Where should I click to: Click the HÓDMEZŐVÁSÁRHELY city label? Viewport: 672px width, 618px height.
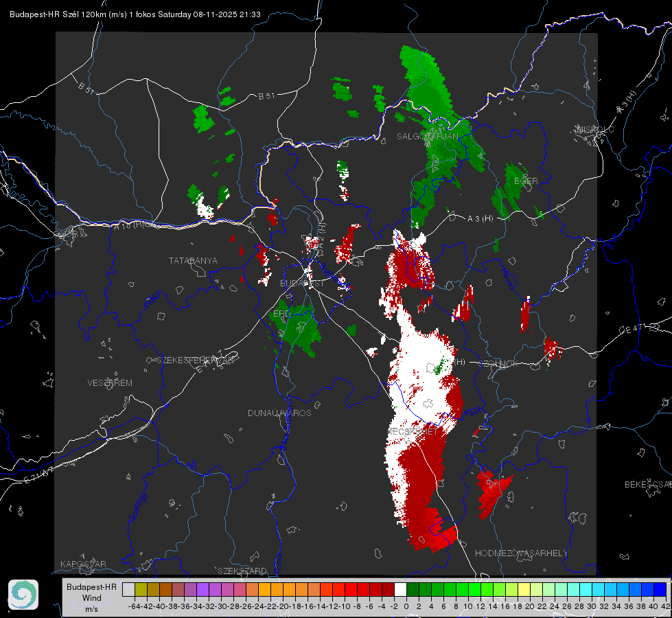(x=521, y=553)
